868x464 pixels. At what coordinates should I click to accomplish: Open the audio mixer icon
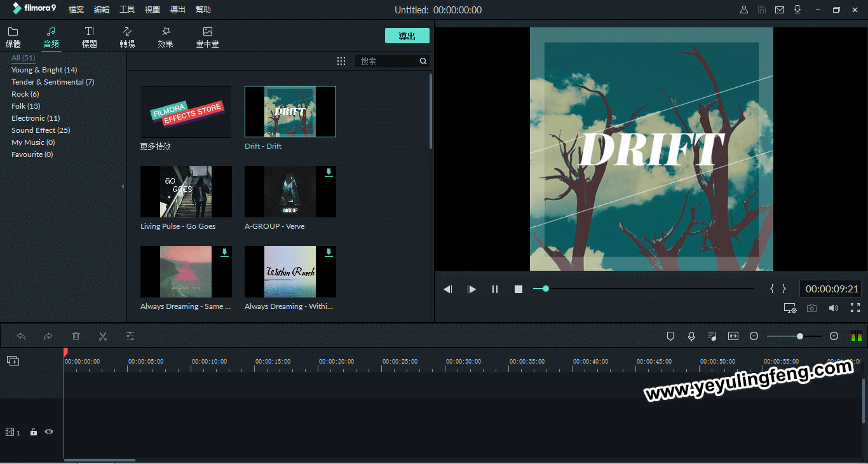click(x=712, y=336)
